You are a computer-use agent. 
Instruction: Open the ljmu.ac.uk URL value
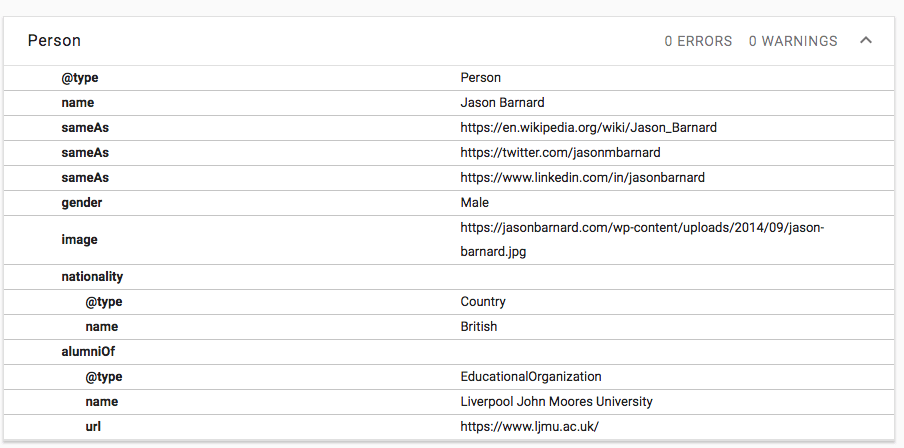tap(529, 427)
